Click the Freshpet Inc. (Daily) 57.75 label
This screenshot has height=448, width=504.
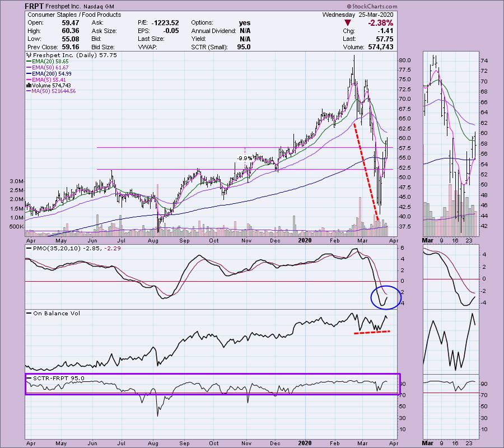72,55
